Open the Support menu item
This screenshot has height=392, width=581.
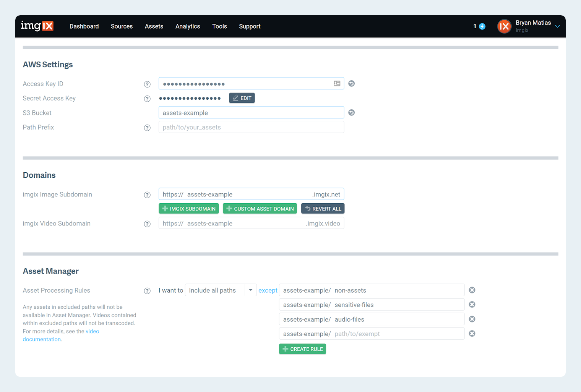[x=250, y=26]
